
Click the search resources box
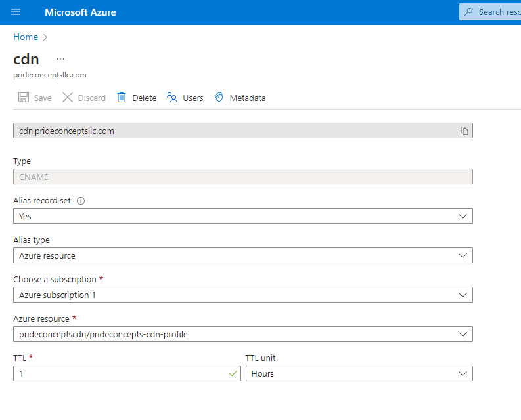pos(490,12)
